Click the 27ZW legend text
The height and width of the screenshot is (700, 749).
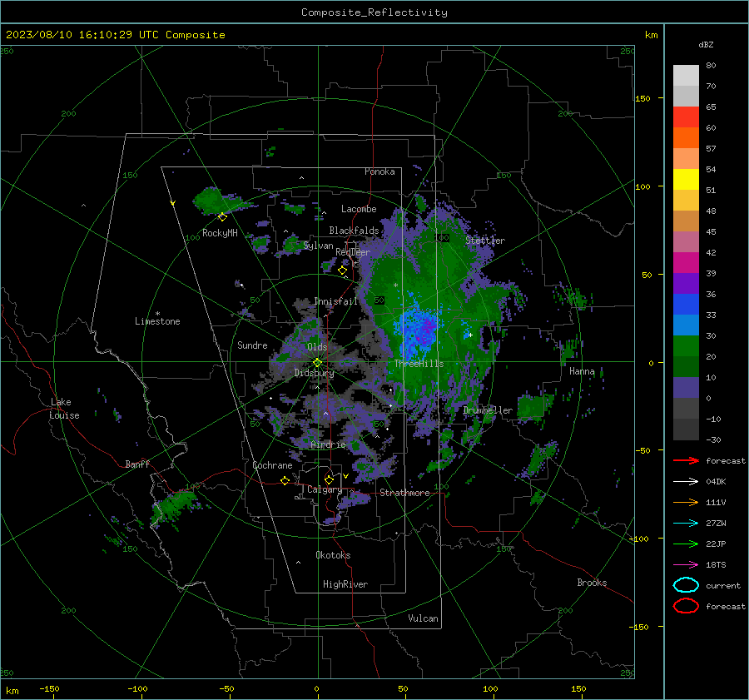click(716, 524)
